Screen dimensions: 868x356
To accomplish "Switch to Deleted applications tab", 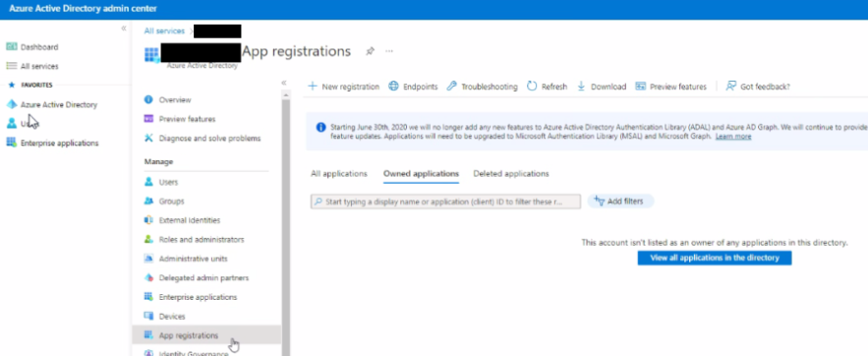I will coord(511,174).
